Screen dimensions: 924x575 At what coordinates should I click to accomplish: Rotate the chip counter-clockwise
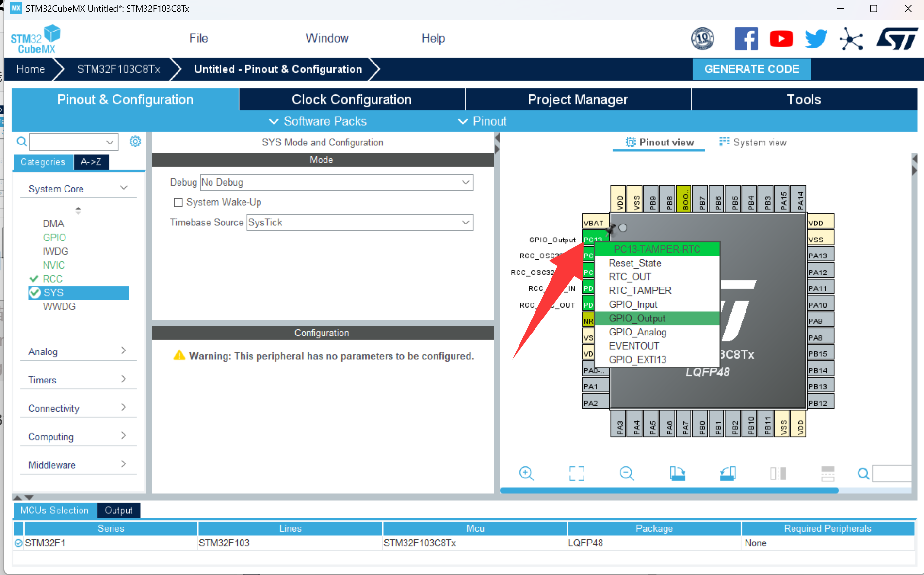pyautogui.click(x=728, y=473)
